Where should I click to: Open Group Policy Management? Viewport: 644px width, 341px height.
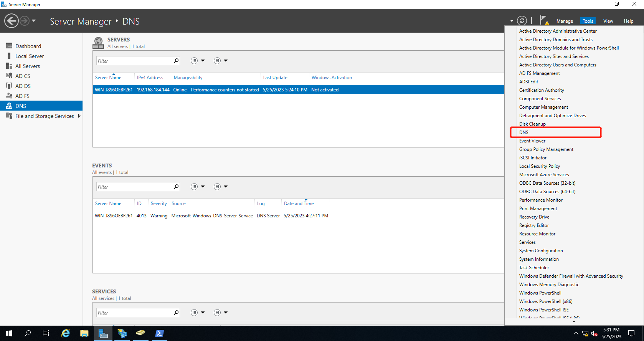546,149
